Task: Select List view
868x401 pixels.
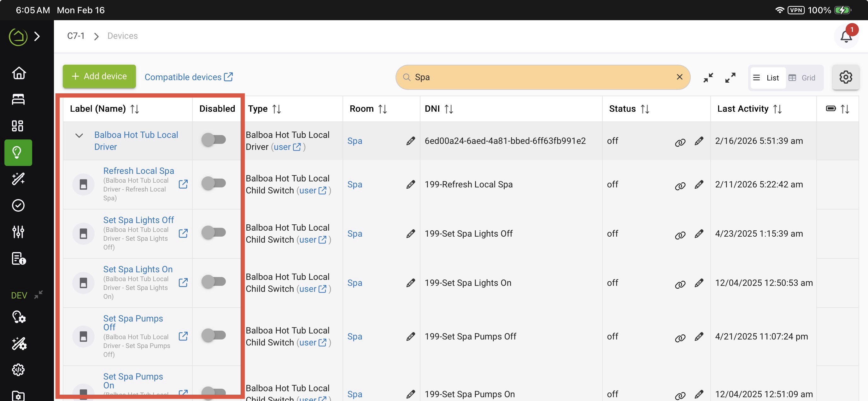Action: 767,78
